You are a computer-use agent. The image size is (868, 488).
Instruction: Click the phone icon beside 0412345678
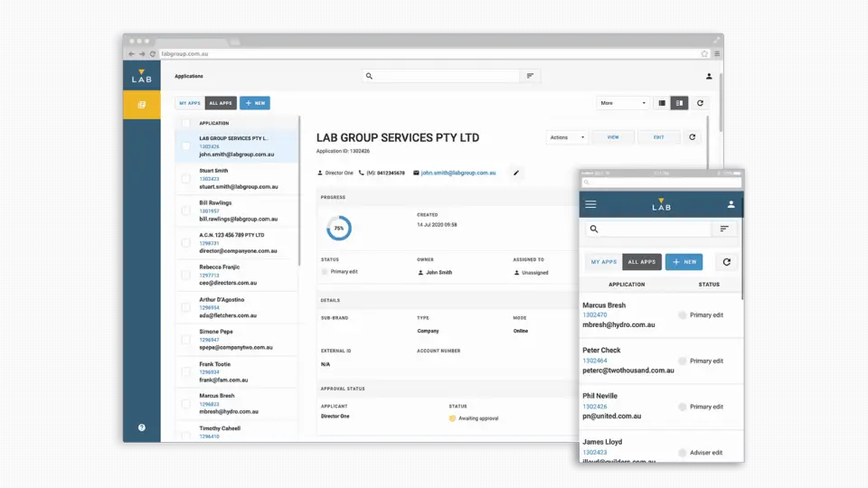coord(361,173)
